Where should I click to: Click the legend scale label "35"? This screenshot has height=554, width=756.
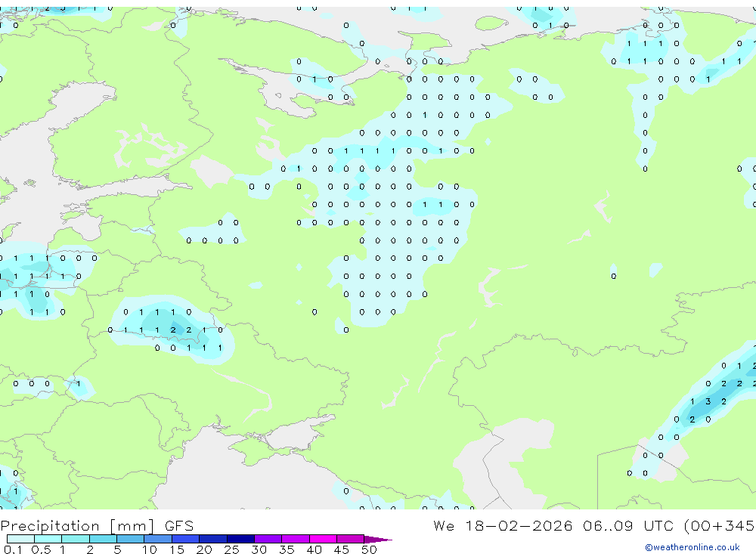(287, 549)
